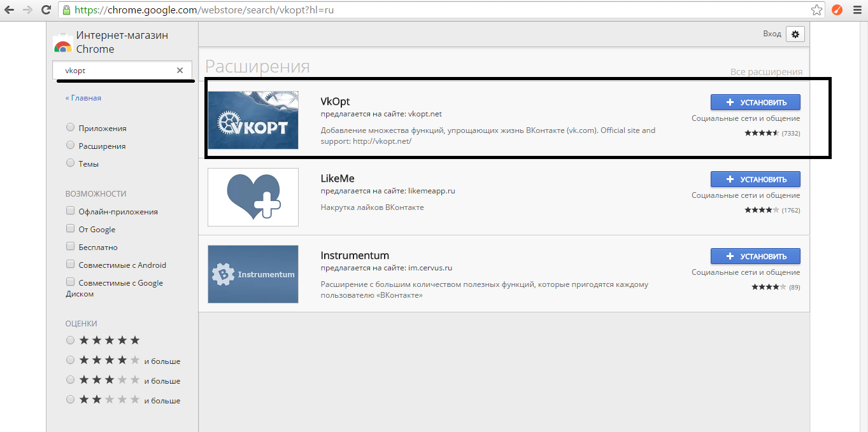Image resolution: width=868 pixels, height=432 pixels.
Task: Click the Вход sign-in link
Action: (x=772, y=34)
